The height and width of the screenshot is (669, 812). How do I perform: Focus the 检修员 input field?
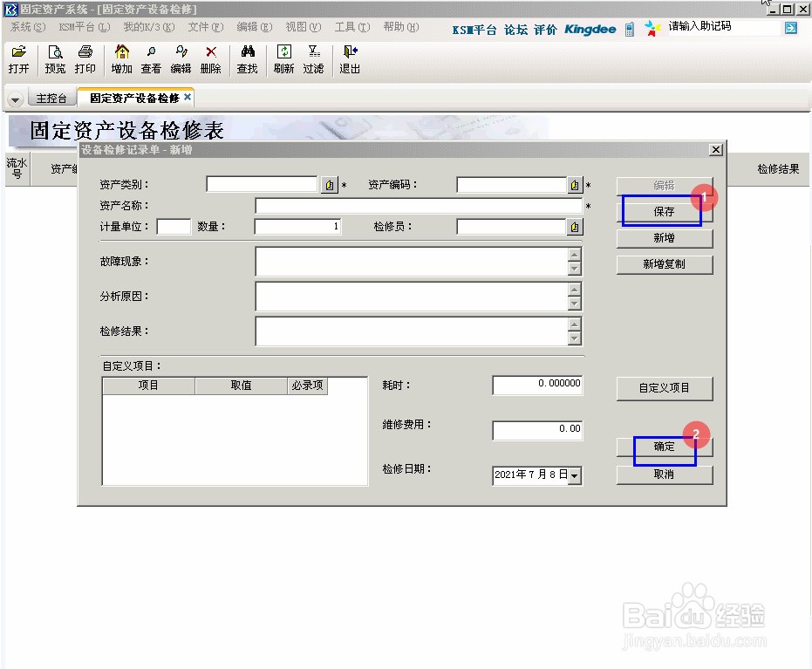512,227
